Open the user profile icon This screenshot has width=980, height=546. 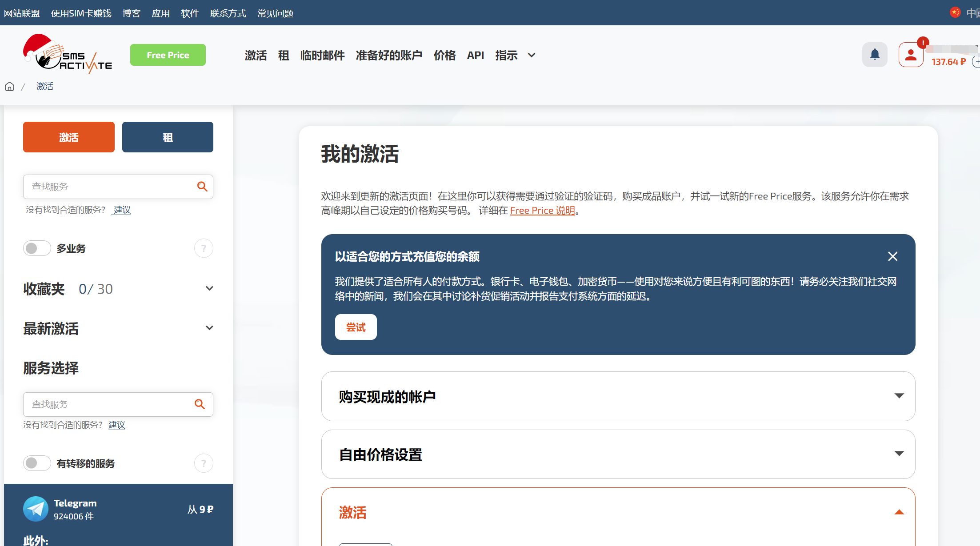[911, 55]
